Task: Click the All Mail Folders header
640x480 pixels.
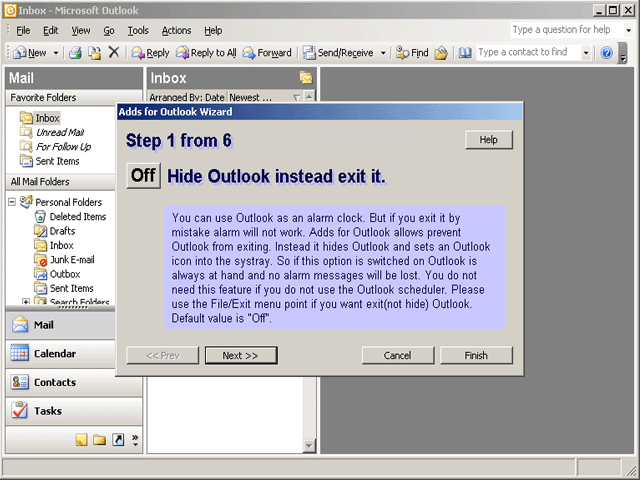Action: tap(60, 182)
